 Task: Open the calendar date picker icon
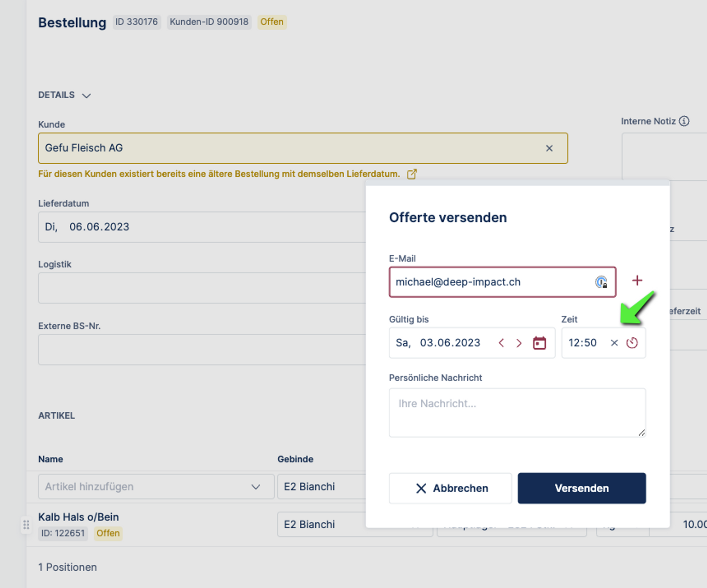539,343
